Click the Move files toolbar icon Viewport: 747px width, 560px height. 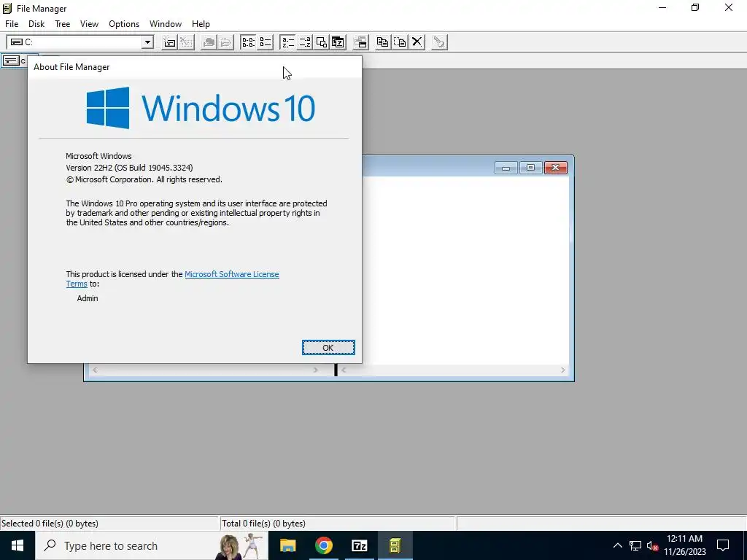[x=400, y=42]
